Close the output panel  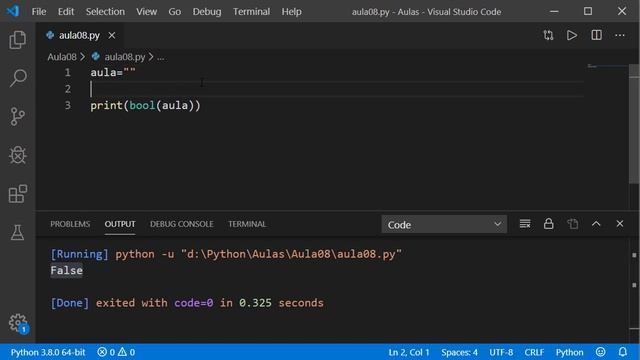[620, 224]
